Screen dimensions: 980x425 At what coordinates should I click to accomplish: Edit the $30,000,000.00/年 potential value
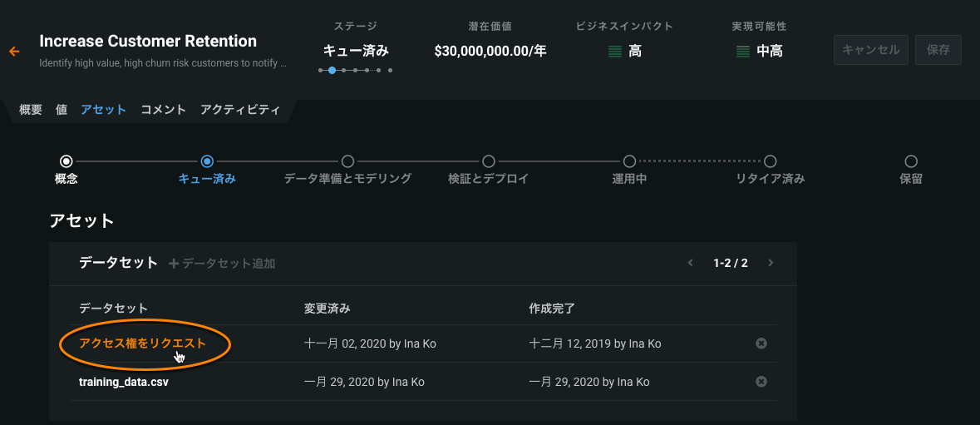[490, 52]
